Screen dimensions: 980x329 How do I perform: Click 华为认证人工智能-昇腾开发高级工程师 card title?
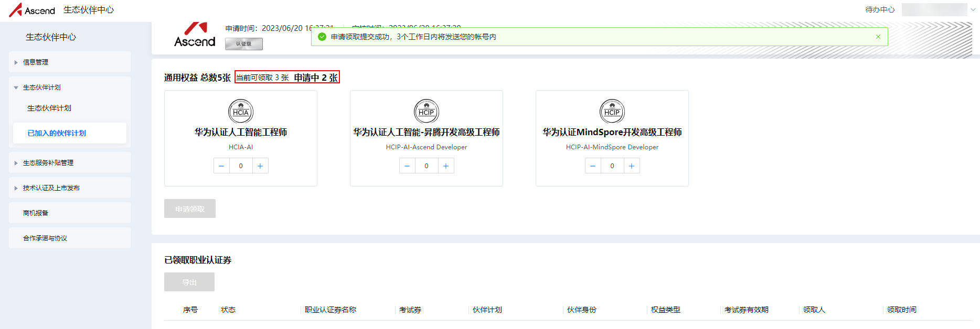[x=427, y=132]
